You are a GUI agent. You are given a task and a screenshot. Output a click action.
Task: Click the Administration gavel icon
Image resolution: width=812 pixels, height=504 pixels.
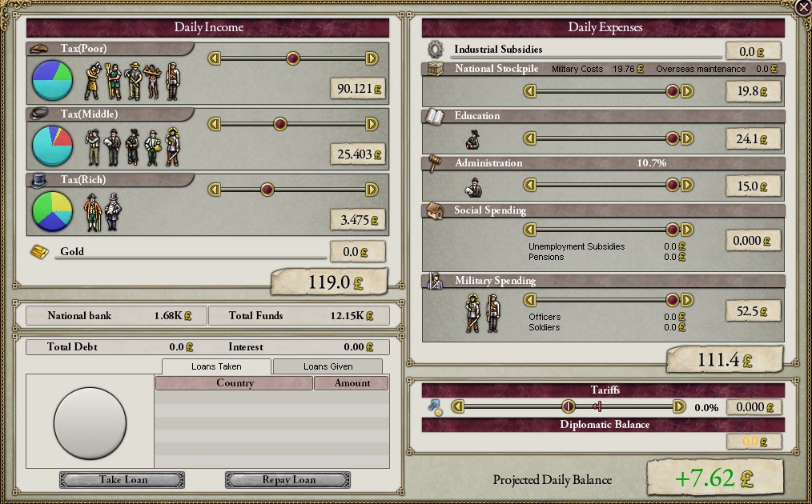(435, 163)
